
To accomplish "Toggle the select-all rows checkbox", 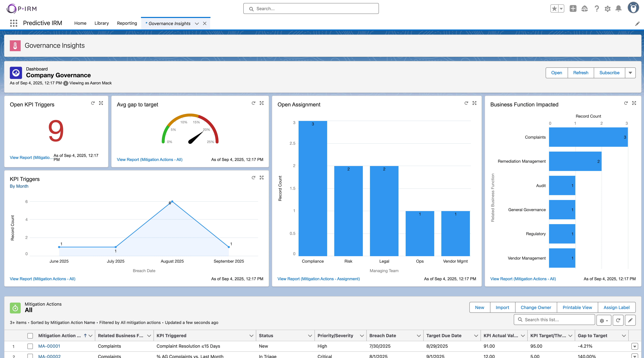I will (30, 336).
